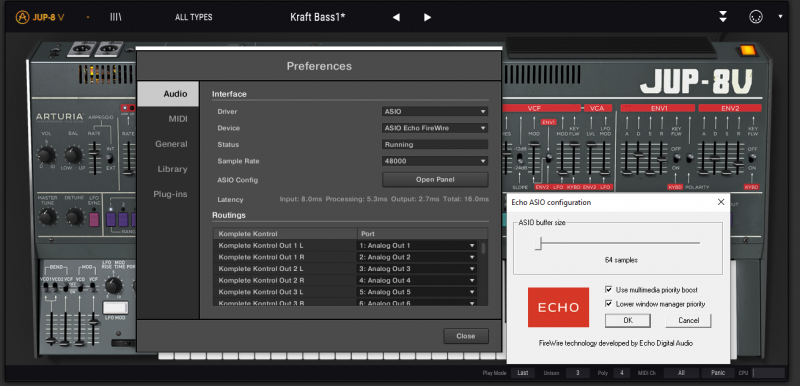Open port dropdown for 5: Analog Out 5
This screenshot has width=800, height=386.
[416, 292]
